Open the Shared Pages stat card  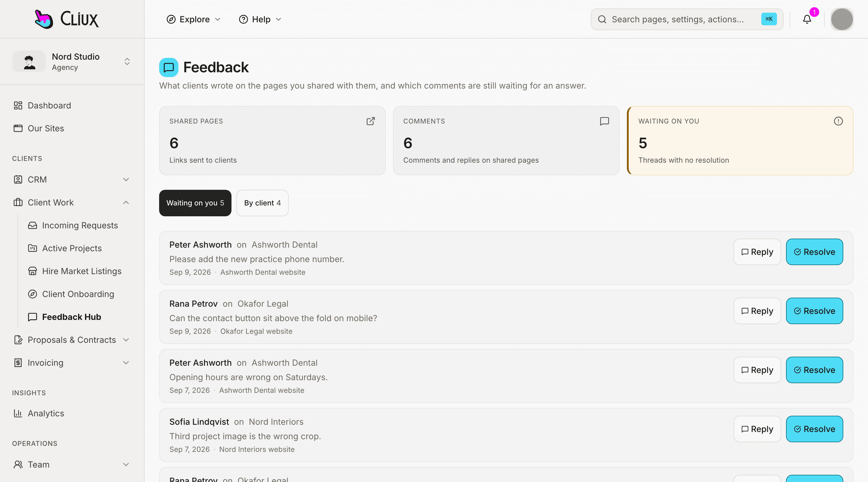pos(272,141)
